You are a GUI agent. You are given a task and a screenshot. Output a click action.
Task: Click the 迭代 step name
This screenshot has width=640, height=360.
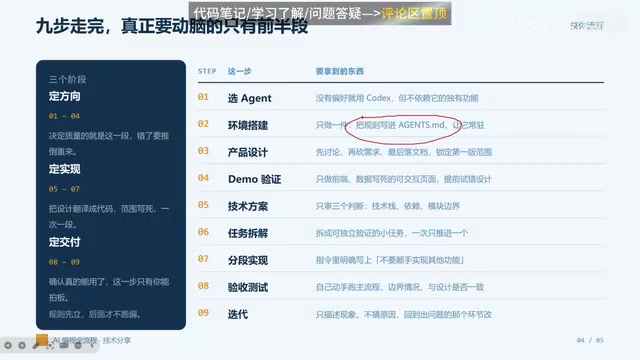(238, 314)
